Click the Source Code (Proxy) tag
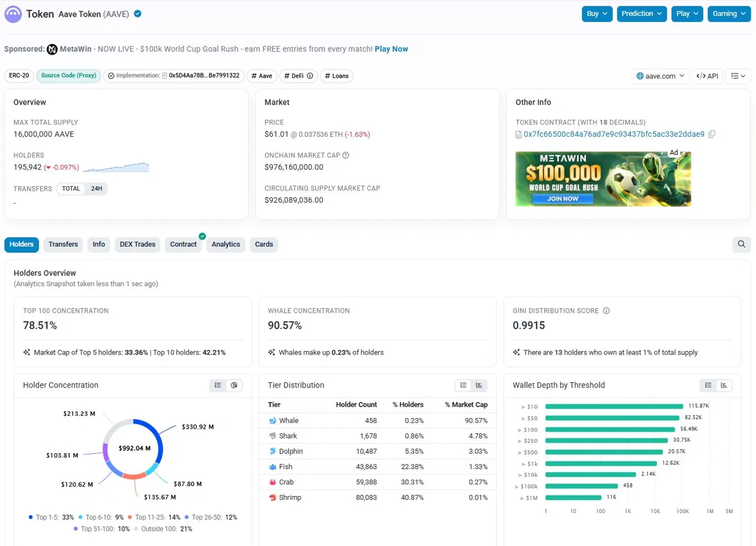This screenshot has height=546, width=756. tap(69, 76)
